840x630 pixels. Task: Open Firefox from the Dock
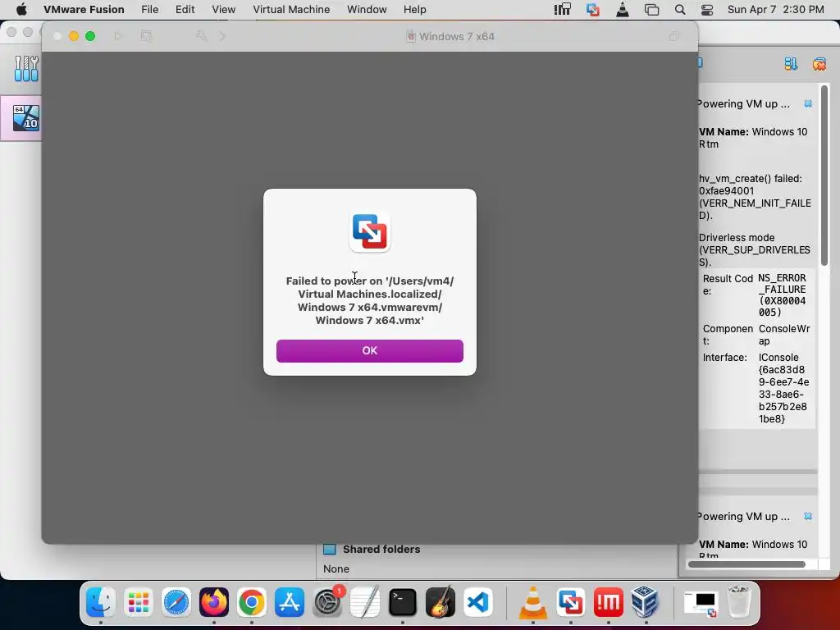tap(214, 601)
